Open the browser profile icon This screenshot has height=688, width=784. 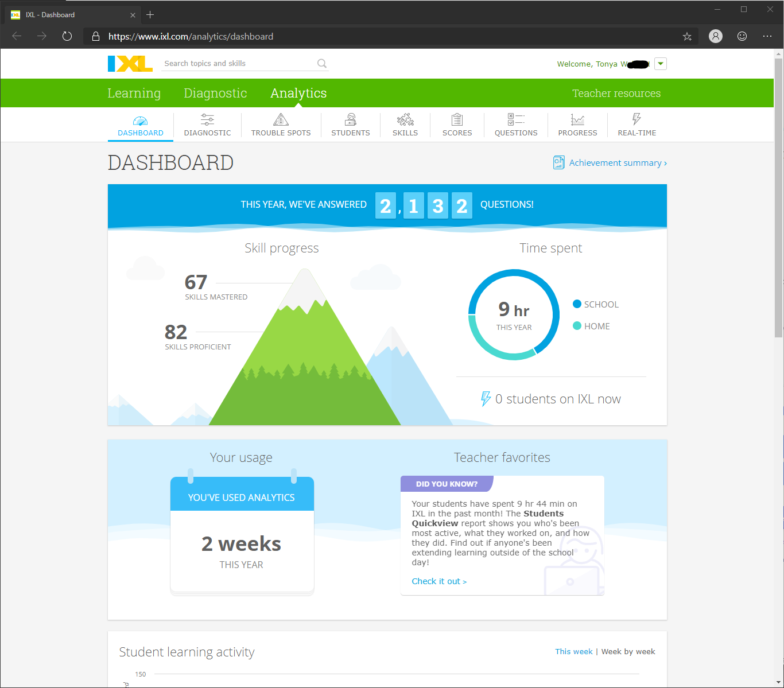click(716, 36)
